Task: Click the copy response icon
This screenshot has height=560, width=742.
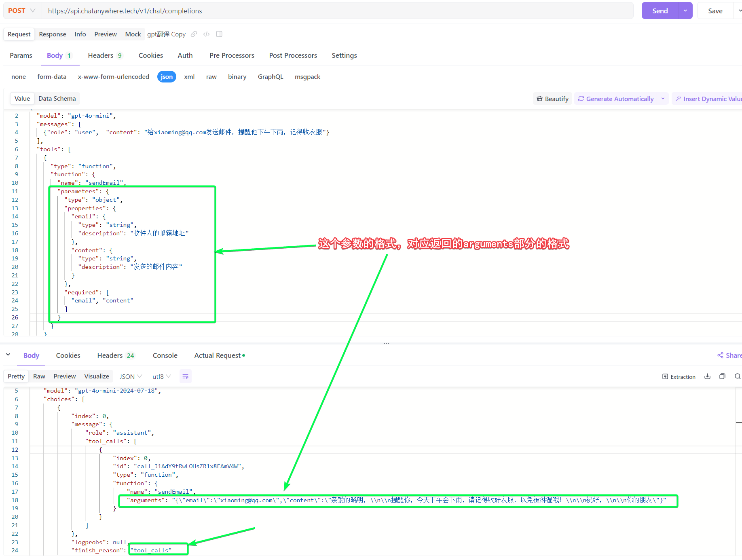Action: point(722,376)
